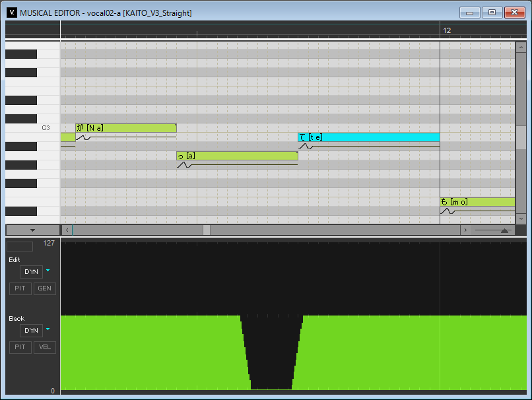Click the vibrato line under も note

point(477,211)
